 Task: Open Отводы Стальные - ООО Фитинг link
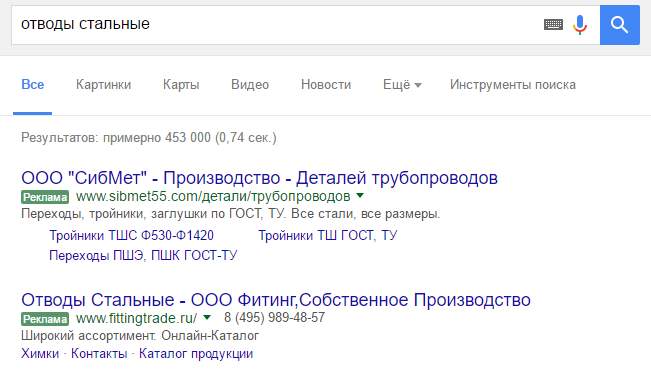pos(276,300)
